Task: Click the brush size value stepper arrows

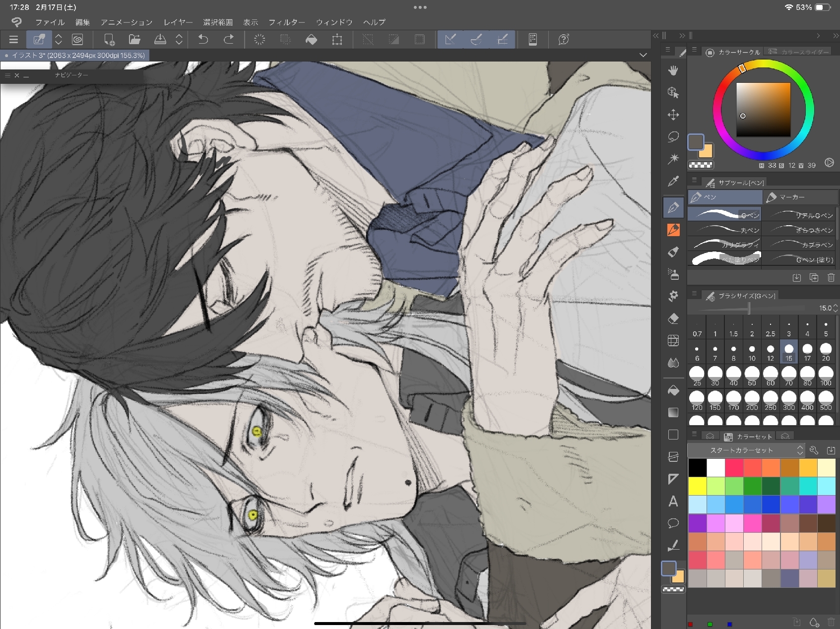Action: point(836,308)
